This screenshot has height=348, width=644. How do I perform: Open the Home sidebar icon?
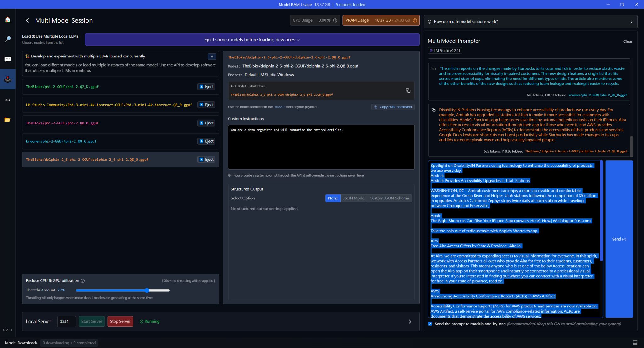(x=8, y=19)
